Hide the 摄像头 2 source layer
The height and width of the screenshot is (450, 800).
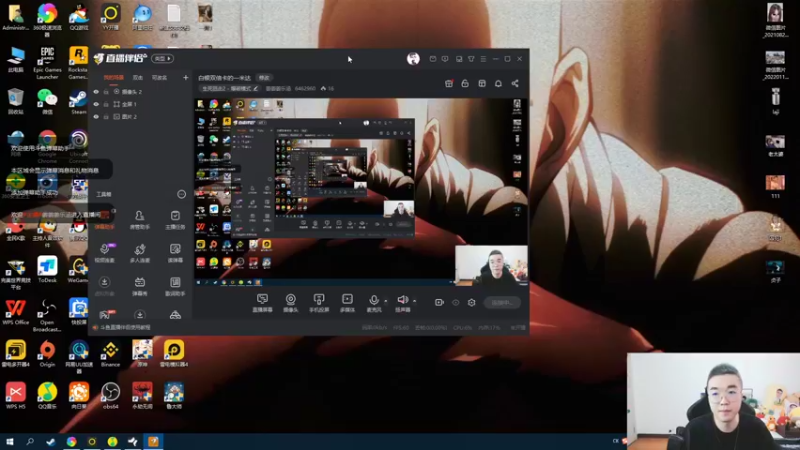click(x=96, y=92)
